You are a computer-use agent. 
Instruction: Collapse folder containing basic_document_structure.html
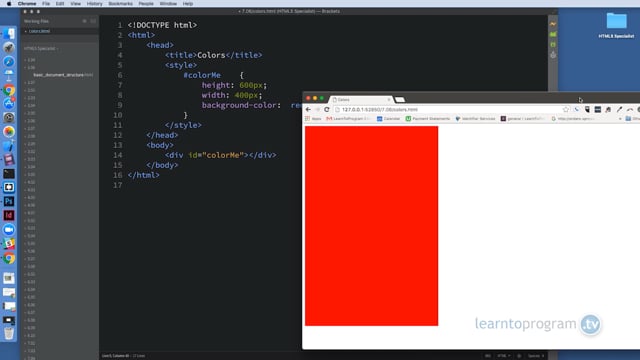click(30, 67)
